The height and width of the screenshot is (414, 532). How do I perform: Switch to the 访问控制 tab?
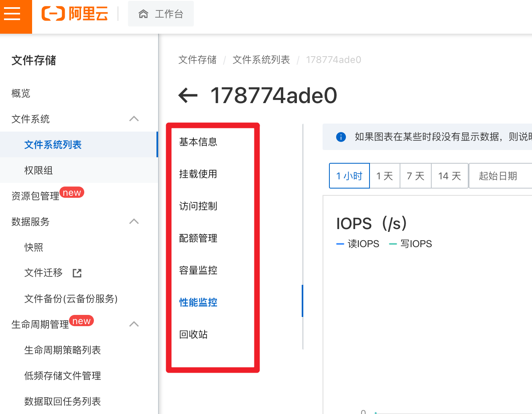click(x=198, y=206)
